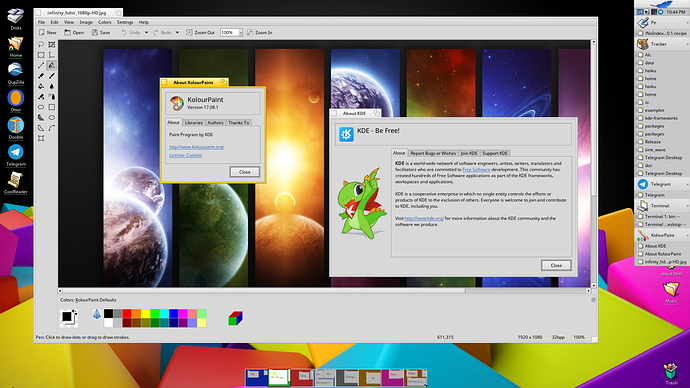The width and height of the screenshot is (690, 388).
Task: Pick the red swatch in top palette row
Action: 127,313
